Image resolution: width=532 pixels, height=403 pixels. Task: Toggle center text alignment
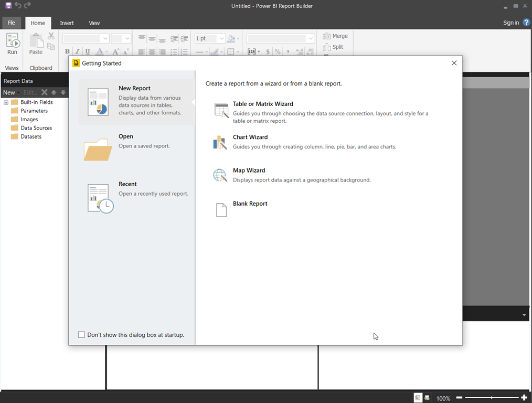(x=152, y=51)
